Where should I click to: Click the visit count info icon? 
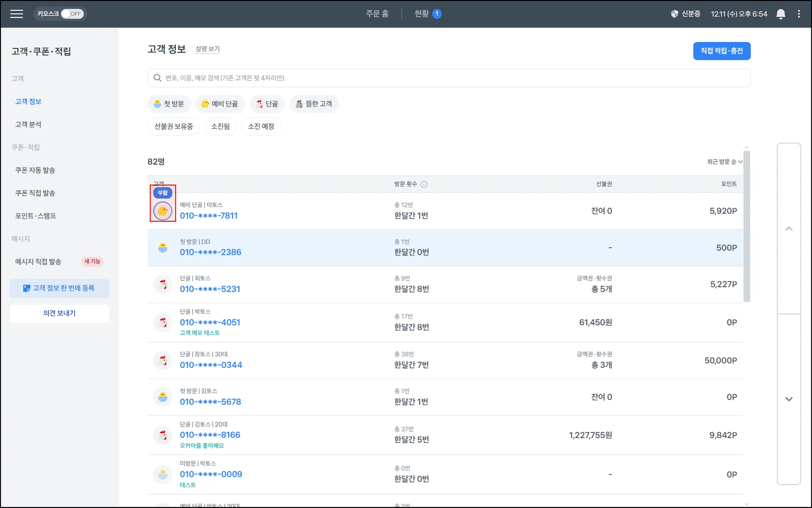pos(424,184)
